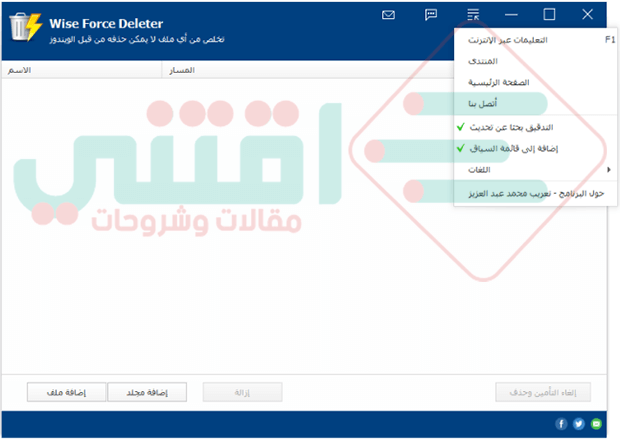Toggle the menu list icon in title bar

(x=473, y=15)
